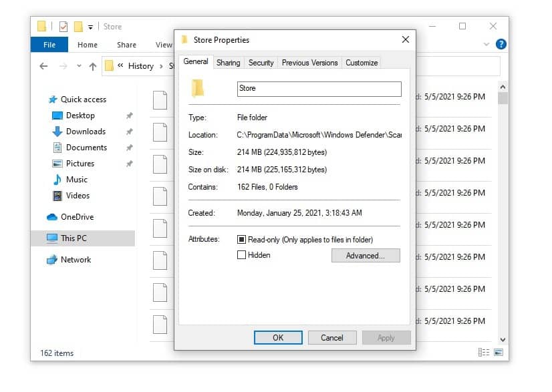
Task: Collapse the ribbon using the chevron
Action: click(487, 44)
